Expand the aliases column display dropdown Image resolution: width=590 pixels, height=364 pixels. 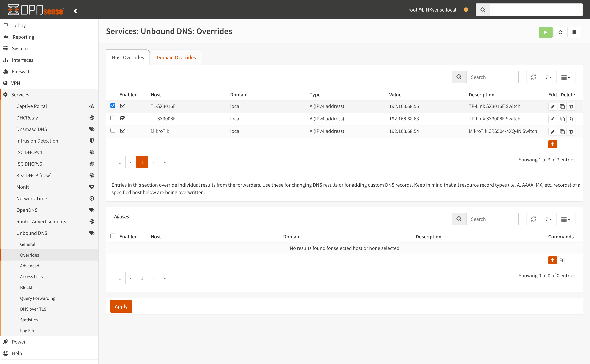(x=566, y=219)
